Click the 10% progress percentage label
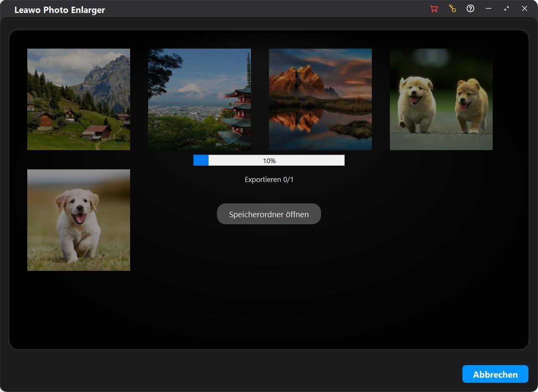The width and height of the screenshot is (538, 392). point(269,161)
